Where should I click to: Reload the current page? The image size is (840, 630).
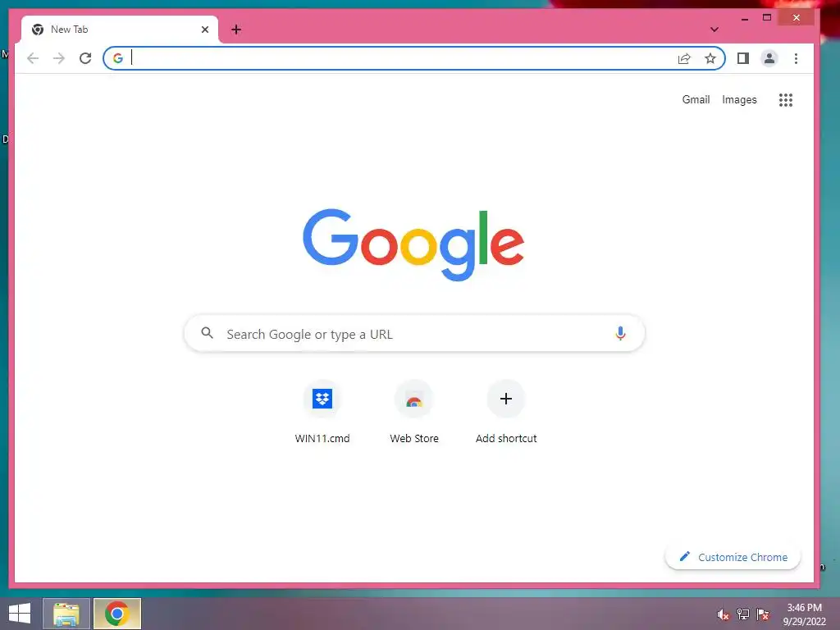pos(85,58)
